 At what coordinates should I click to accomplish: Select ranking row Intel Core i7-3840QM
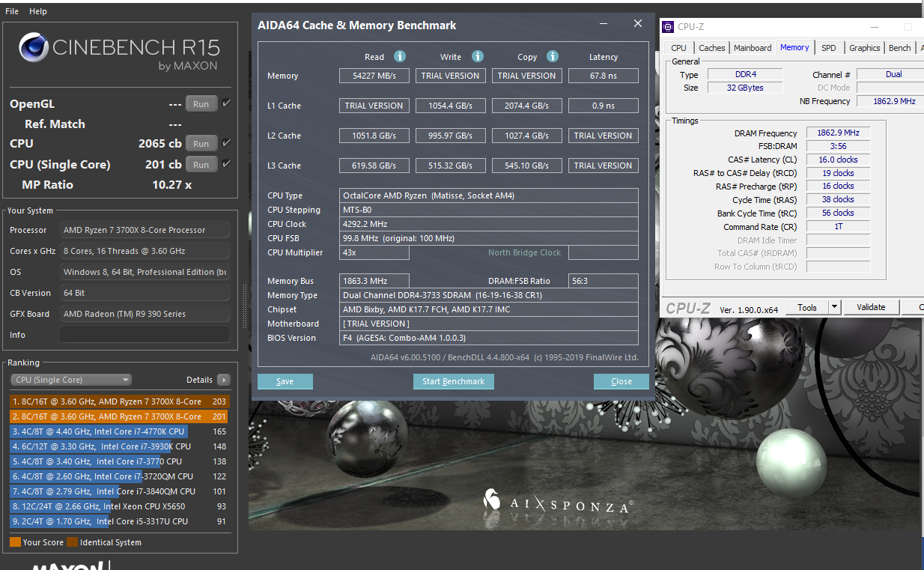click(120, 491)
